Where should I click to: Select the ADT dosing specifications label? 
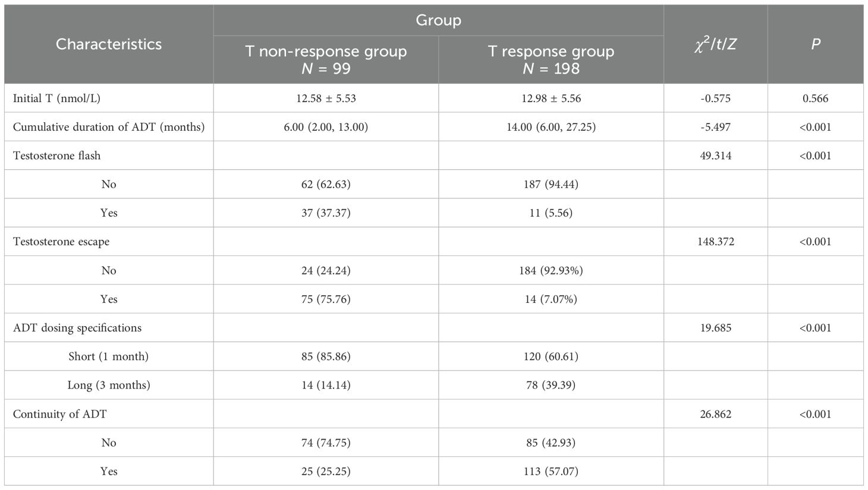click(x=77, y=328)
